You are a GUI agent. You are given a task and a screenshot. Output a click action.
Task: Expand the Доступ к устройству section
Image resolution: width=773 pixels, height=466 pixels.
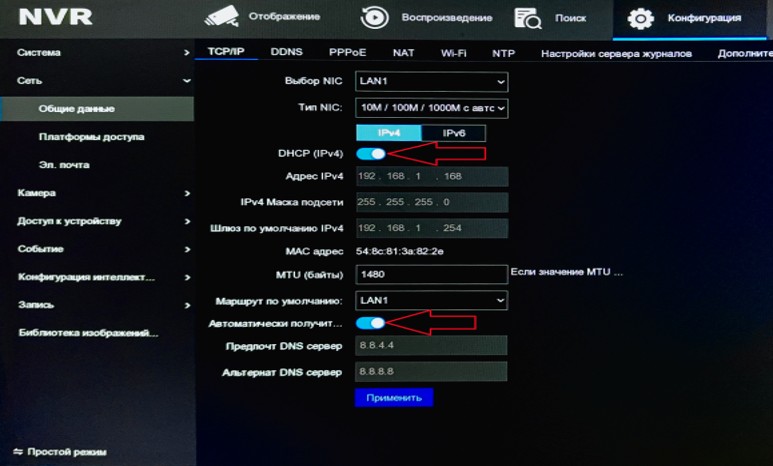coord(97,221)
